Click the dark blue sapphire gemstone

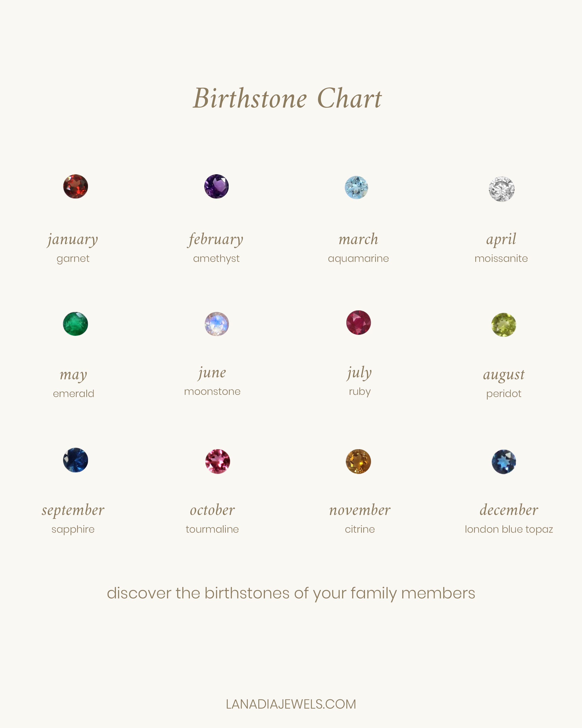pyautogui.click(x=76, y=460)
